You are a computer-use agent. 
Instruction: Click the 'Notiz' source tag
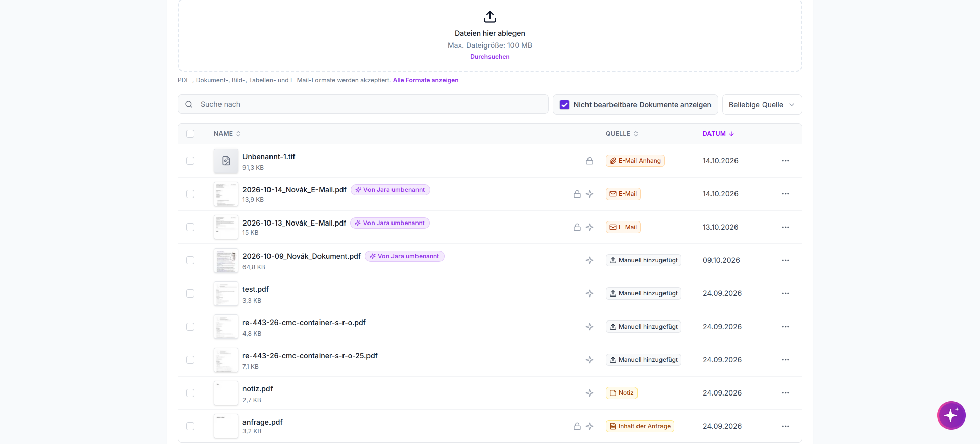622,393
